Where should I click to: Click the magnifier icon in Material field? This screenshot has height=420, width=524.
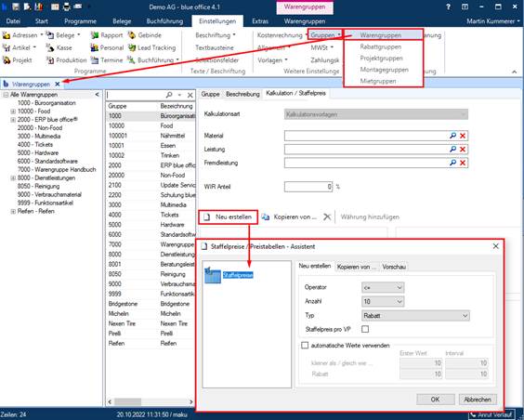[x=452, y=136]
